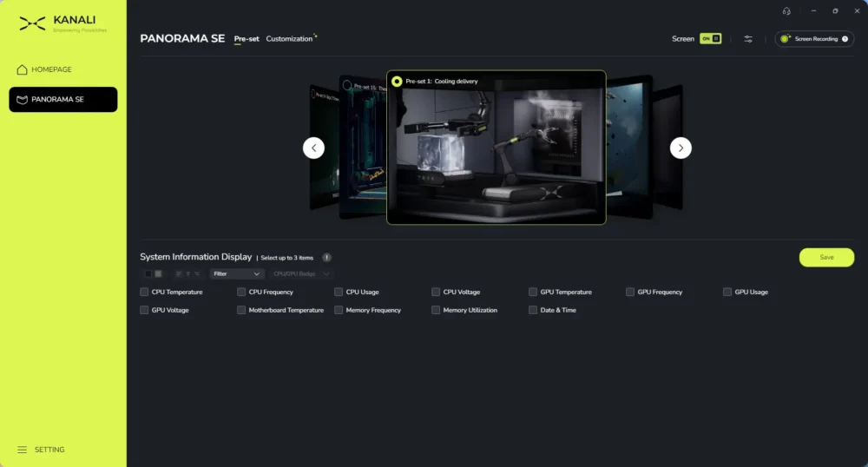Image resolution: width=868 pixels, height=467 pixels.
Task: Tick the Date & Time checkbox
Action: pos(533,311)
